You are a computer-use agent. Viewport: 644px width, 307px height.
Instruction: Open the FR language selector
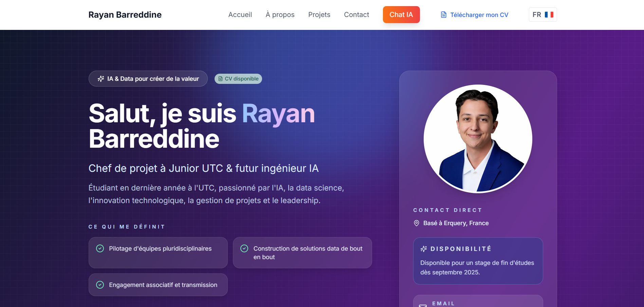click(542, 15)
